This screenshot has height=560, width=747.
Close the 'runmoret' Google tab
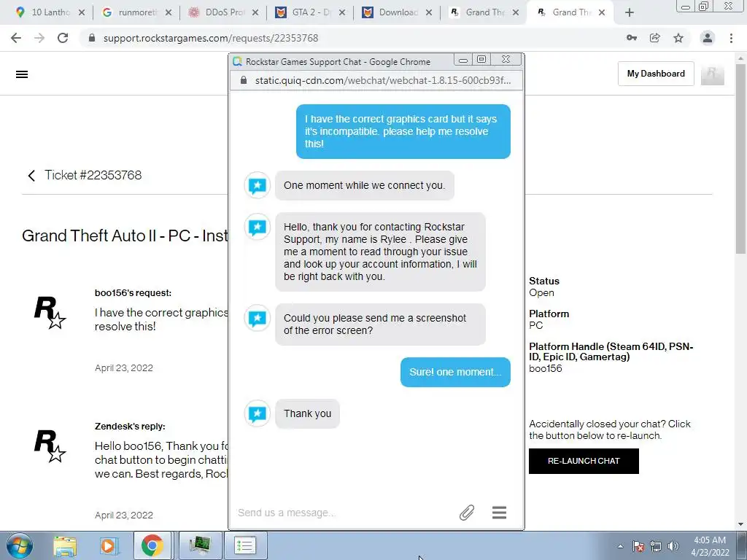click(169, 13)
